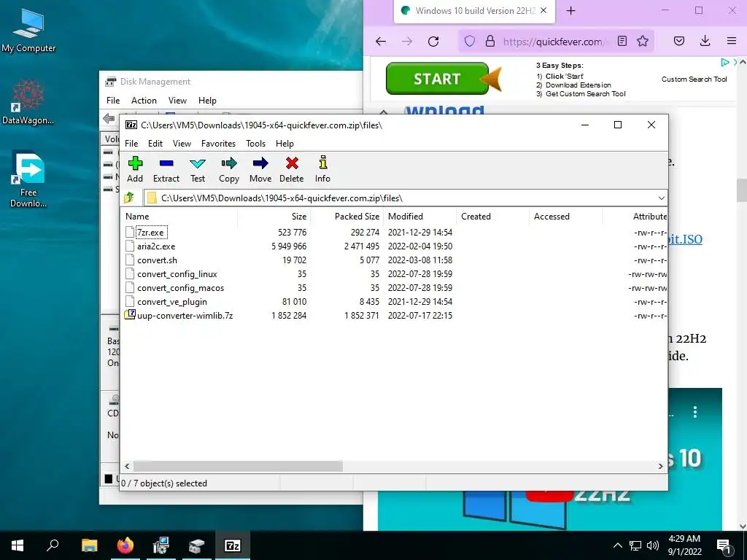The width and height of the screenshot is (747, 560).
Task: Go back in Firefox
Action: pos(381,42)
